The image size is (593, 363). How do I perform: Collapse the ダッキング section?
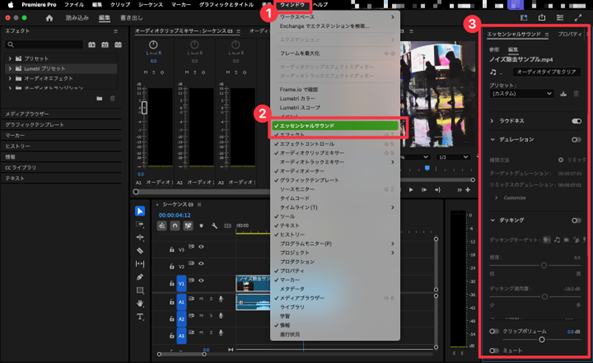492,220
